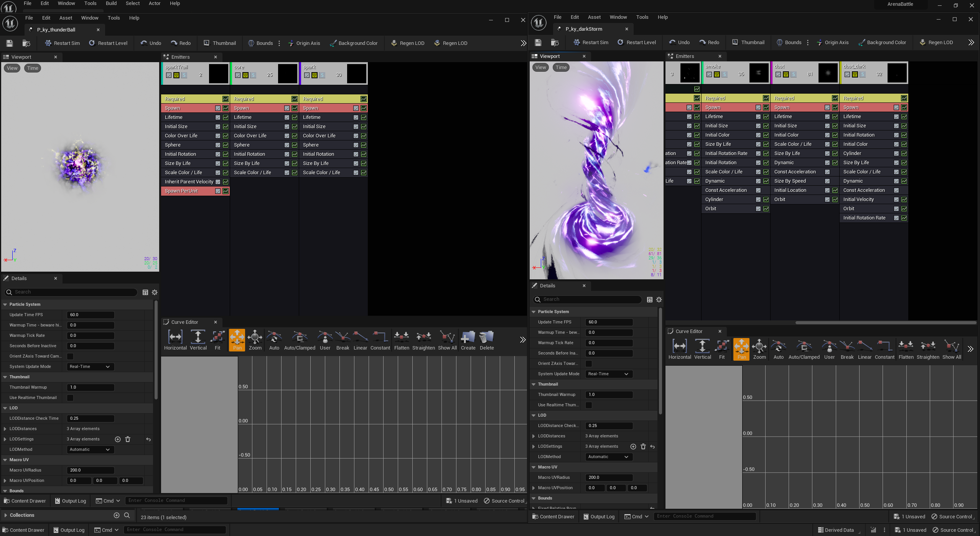Toggle Orient ZAxis Toward Camera checkbox
Screen dimensions: 980x536
(x=70, y=356)
